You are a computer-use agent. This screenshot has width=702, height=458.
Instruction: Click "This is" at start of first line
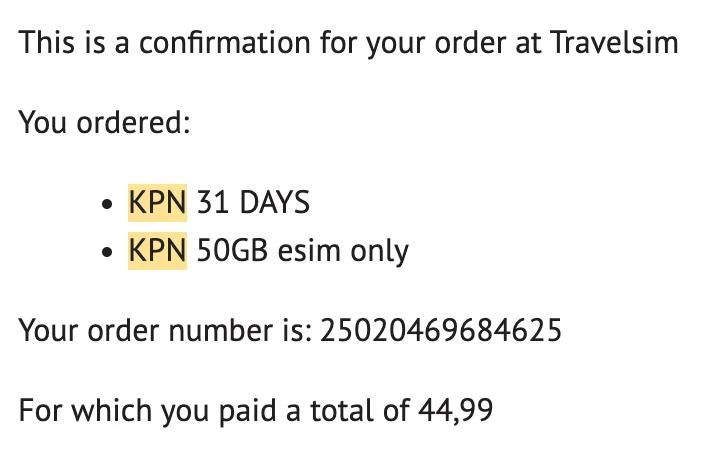(x=58, y=43)
